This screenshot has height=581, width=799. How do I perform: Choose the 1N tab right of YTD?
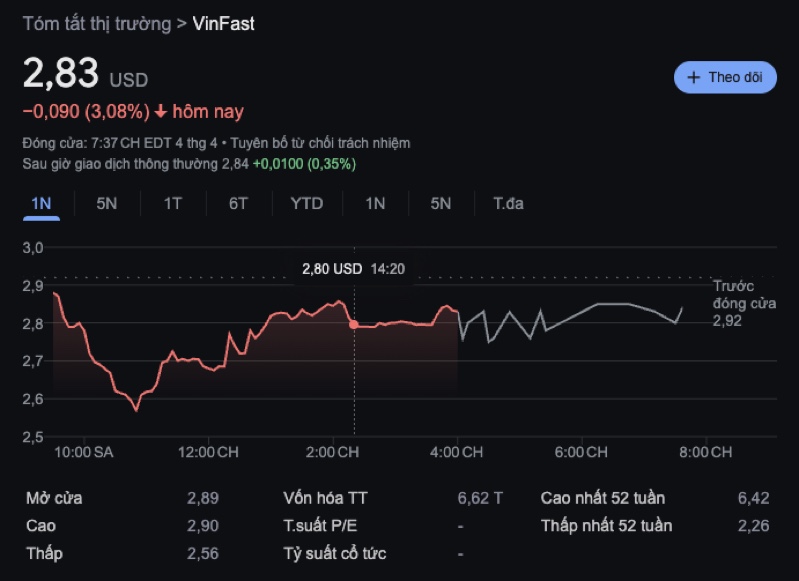(x=375, y=204)
